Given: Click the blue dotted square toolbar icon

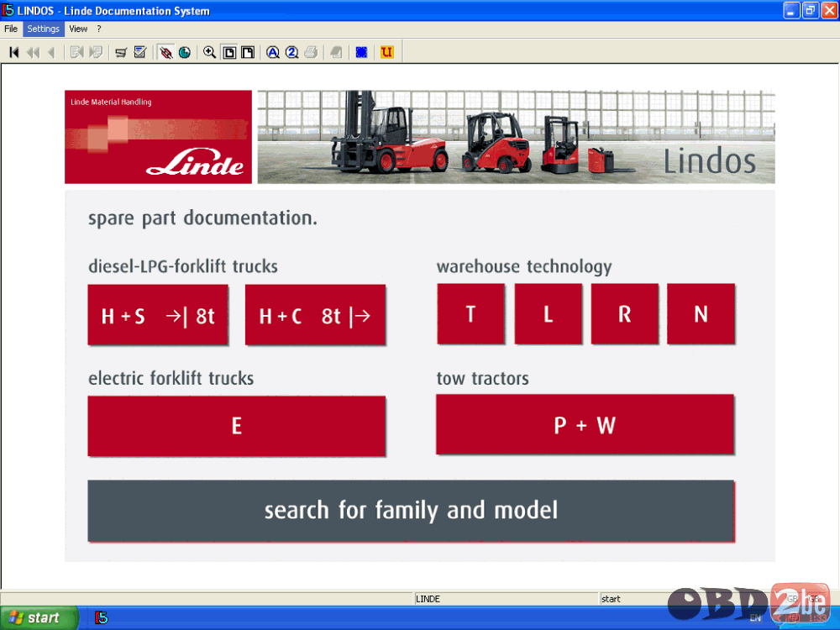Looking at the screenshot, I should 361,52.
